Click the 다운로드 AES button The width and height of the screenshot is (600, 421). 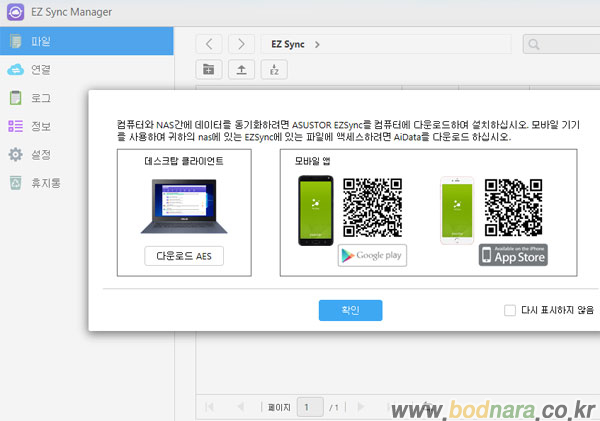(184, 256)
